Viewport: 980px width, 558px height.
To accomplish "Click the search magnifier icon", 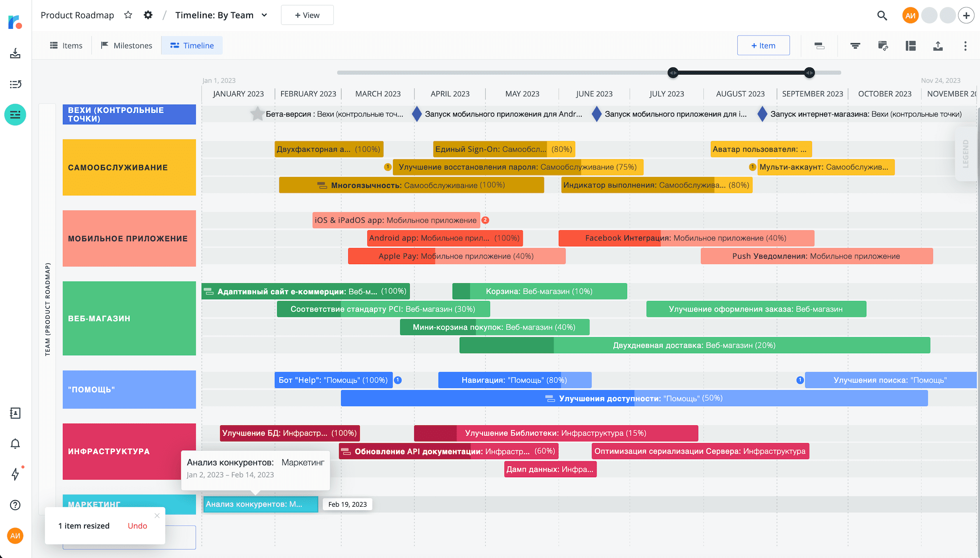I will coord(882,16).
